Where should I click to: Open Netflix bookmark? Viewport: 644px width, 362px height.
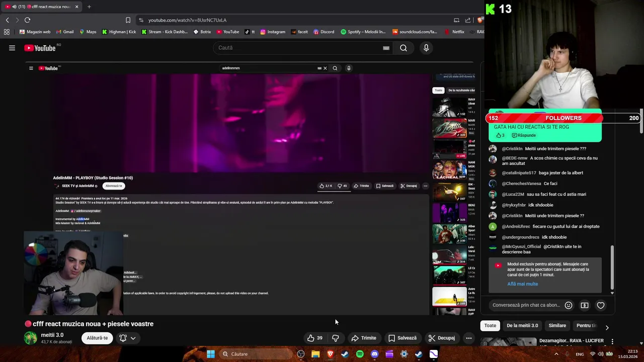(x=454, y=32)
